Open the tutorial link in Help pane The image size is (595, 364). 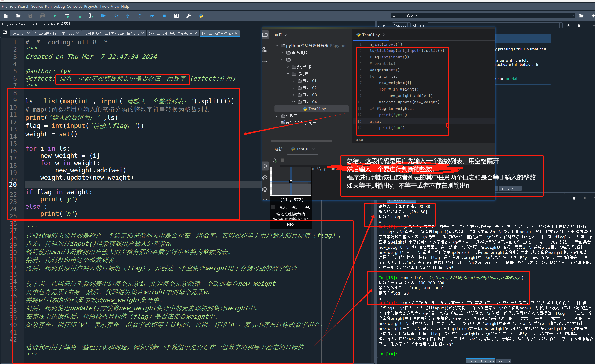point(511,79)
